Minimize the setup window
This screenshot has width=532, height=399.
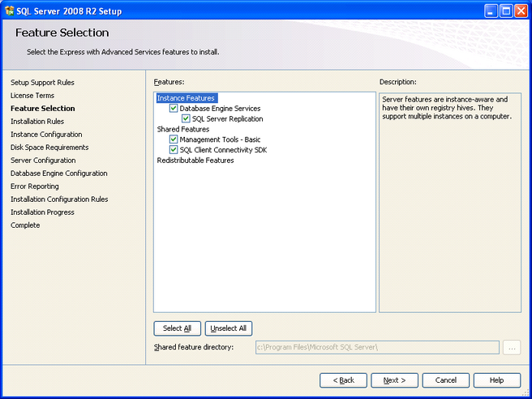point(491,11)
